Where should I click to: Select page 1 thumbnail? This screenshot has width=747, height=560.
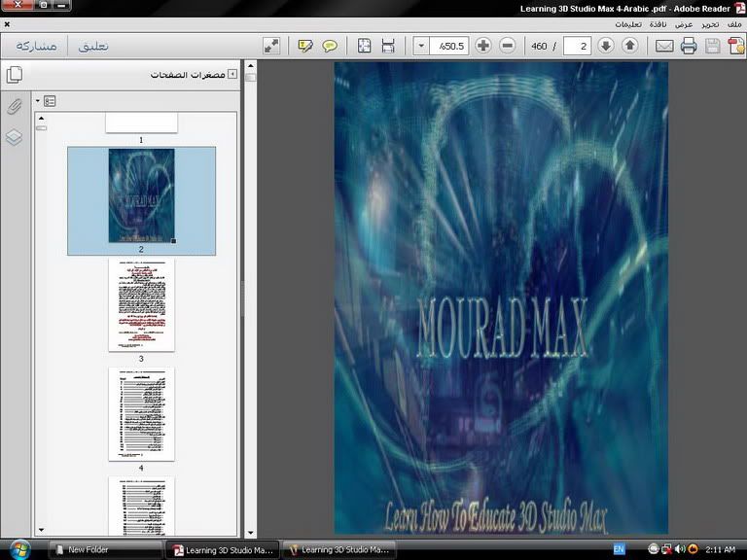[141, 122]
